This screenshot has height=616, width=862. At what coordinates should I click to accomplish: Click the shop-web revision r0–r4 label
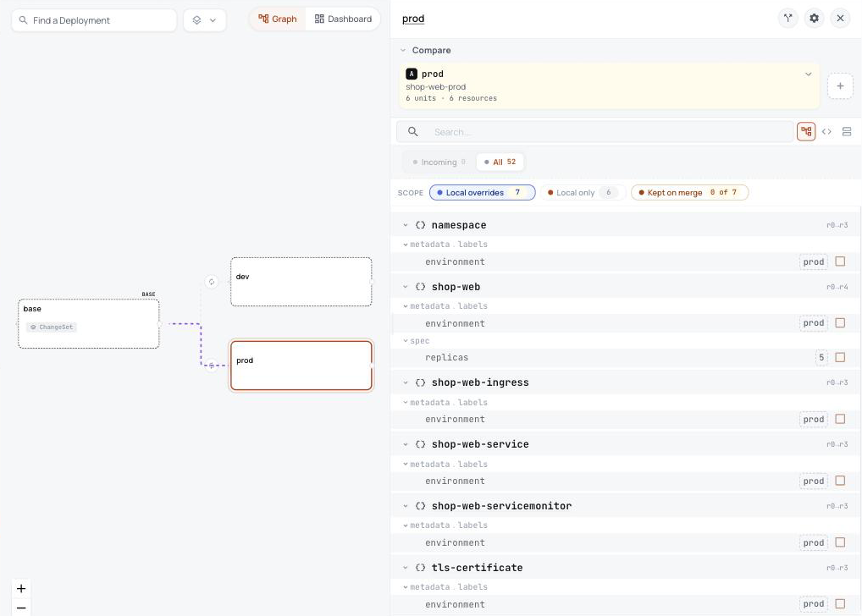(x=837, y=287)
